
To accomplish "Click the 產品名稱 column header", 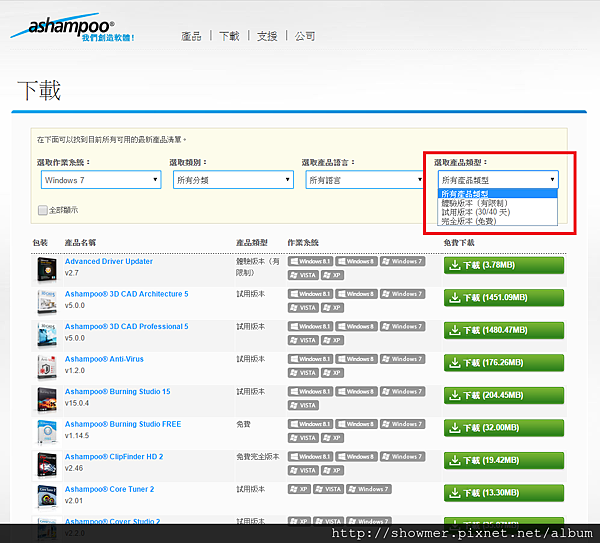I will point(80,243).
